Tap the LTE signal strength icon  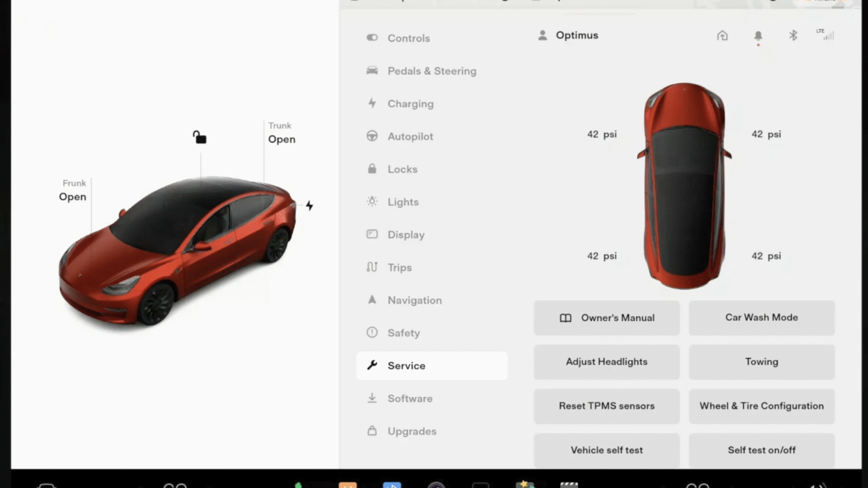point(826,35)
